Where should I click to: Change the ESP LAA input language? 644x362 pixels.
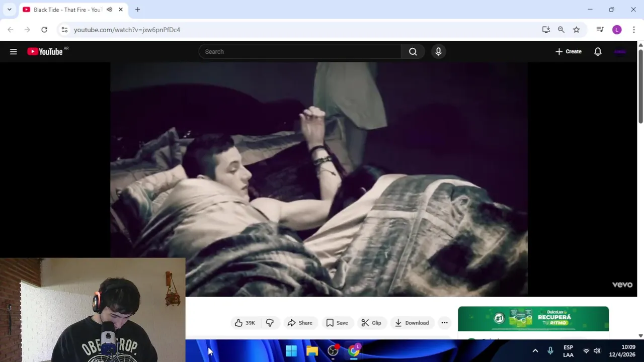point(568,351)
